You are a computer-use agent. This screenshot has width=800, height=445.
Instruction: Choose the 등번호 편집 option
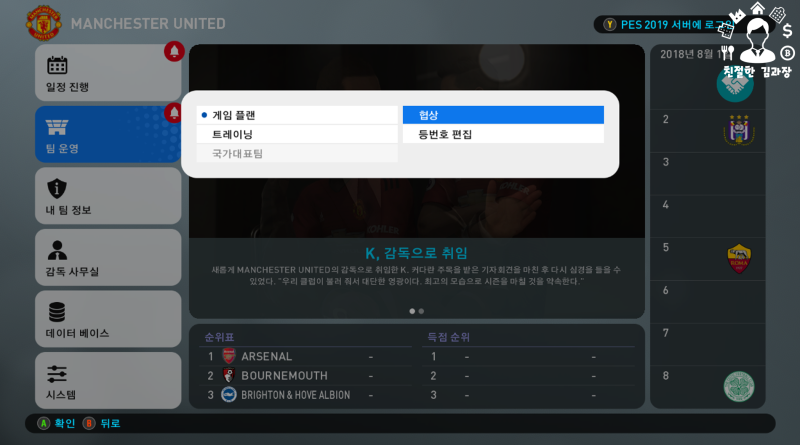(x=503, y=134)
